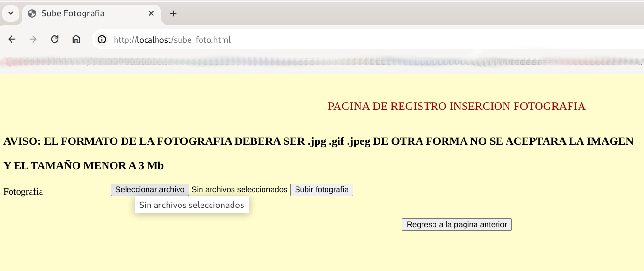Screen dimensions: 644x271
Task: Click the globe favicon on the tab
Action: pyautogui.click(x=32, y=13)
